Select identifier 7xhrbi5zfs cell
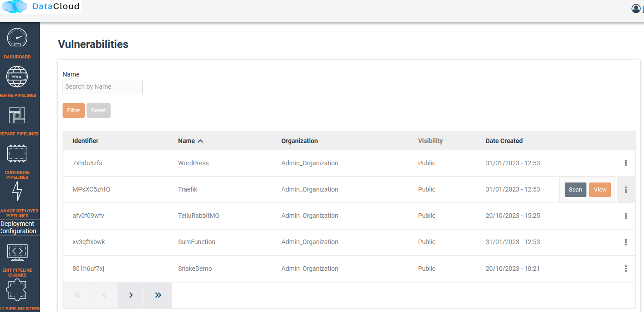Screen dimensions: 644x312 click(87, 163)
